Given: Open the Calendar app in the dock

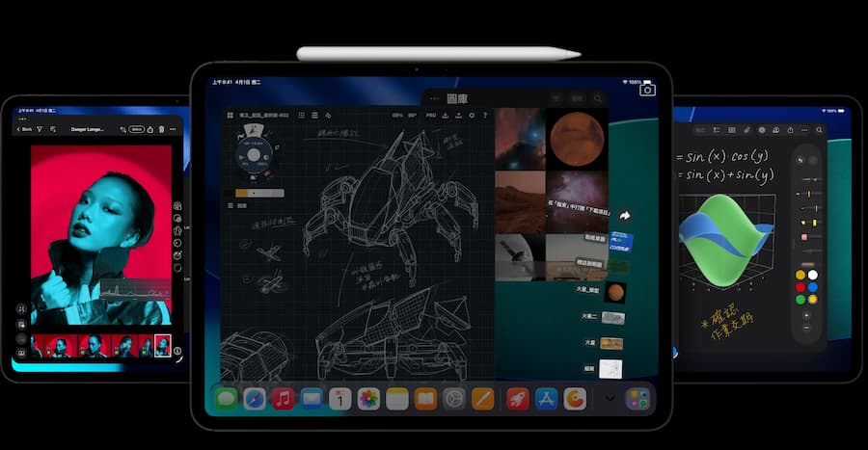Looking at the screenshot, I should [x=339, y=399].
